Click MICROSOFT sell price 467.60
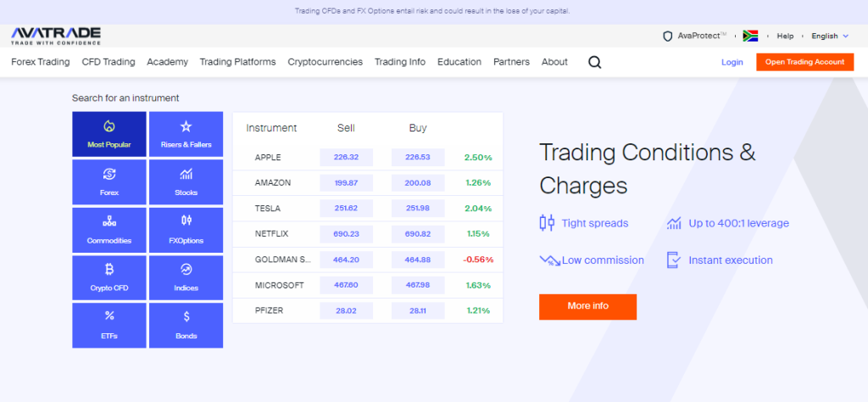 (x=346, y=285)
